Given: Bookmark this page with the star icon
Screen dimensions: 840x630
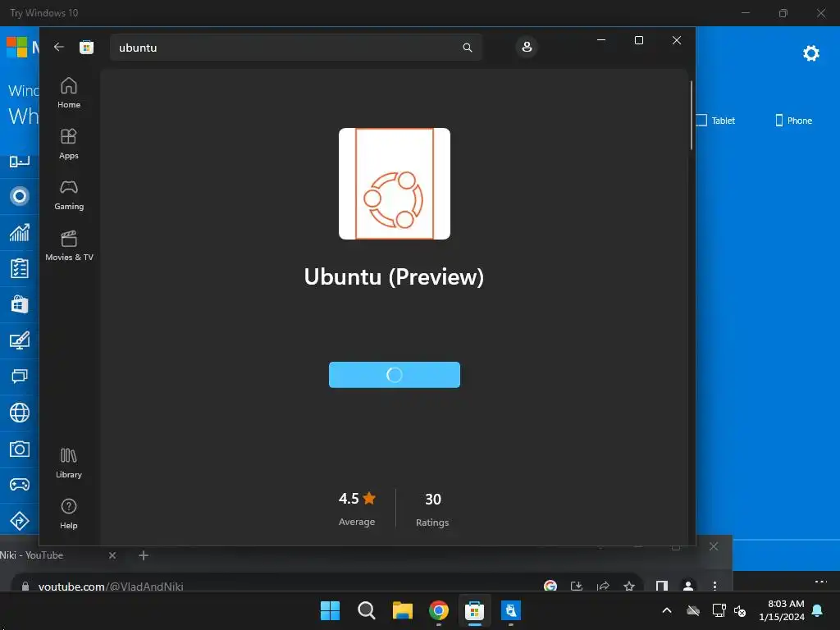Looking at the screenshot, I should coord(629,586).
